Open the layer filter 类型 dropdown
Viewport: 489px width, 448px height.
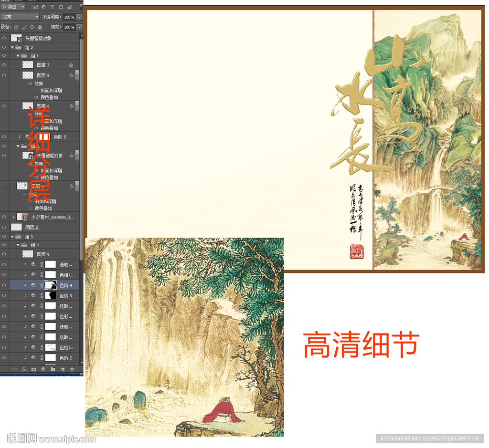point(13,7)
